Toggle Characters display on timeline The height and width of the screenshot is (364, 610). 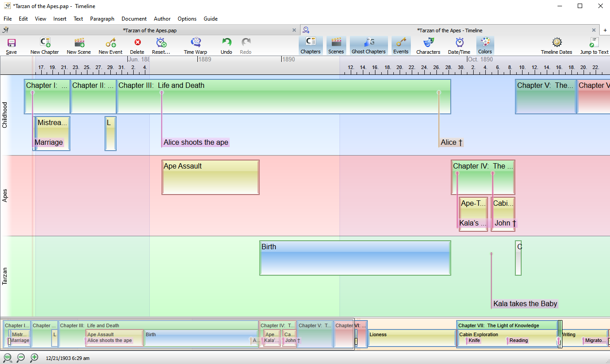pyautogui.click(x=428, y=46)
